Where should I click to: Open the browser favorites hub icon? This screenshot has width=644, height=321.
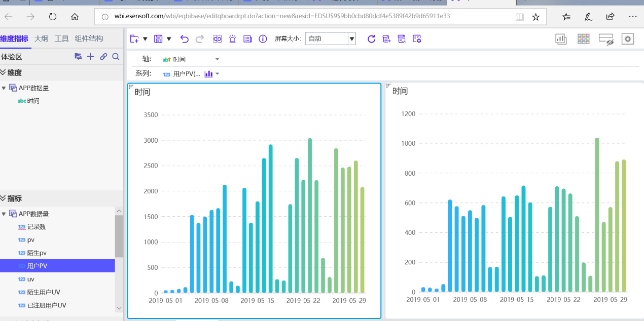(566, 17)
